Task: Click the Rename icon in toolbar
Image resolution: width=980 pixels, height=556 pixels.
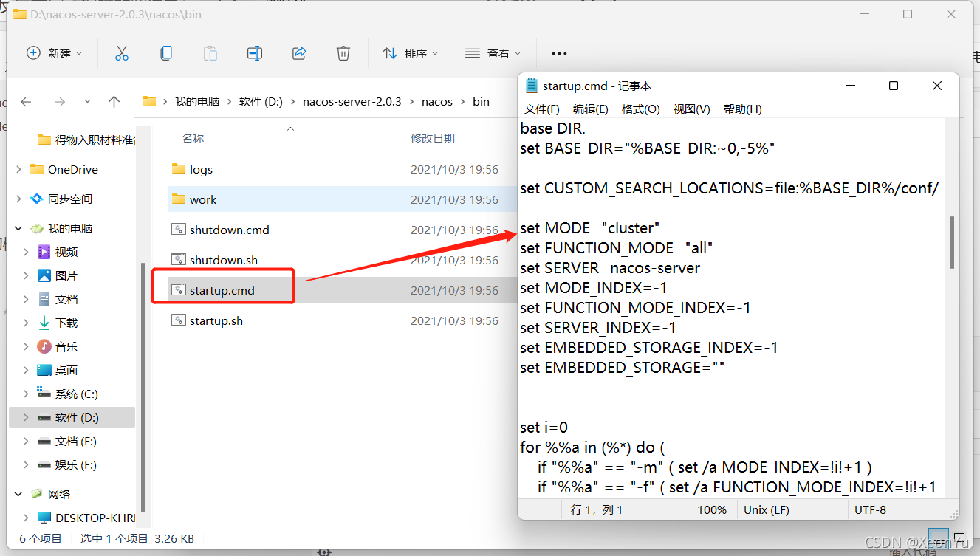Action: click(x=255, y=53)
